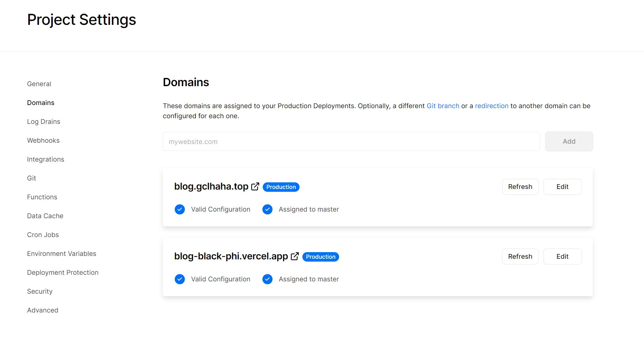The height and width of the screenshot is (343, 644).
Task: Switch to the General settings section
Action: point(39,84)
